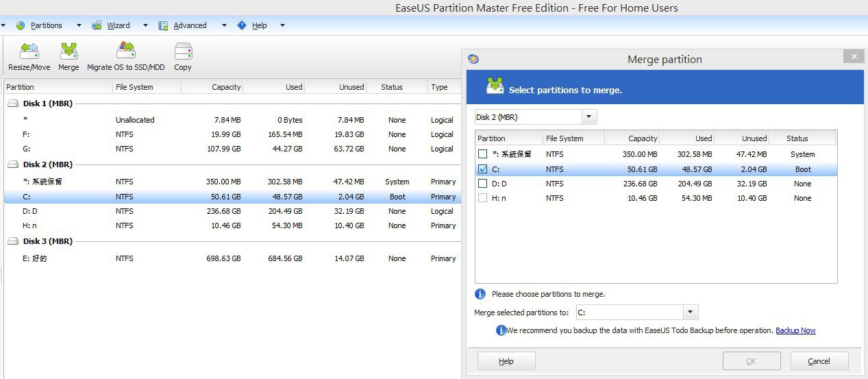Click Disk 1 (MBR) drive icon
Screen dimensions: 868x379
click(12, 103)
